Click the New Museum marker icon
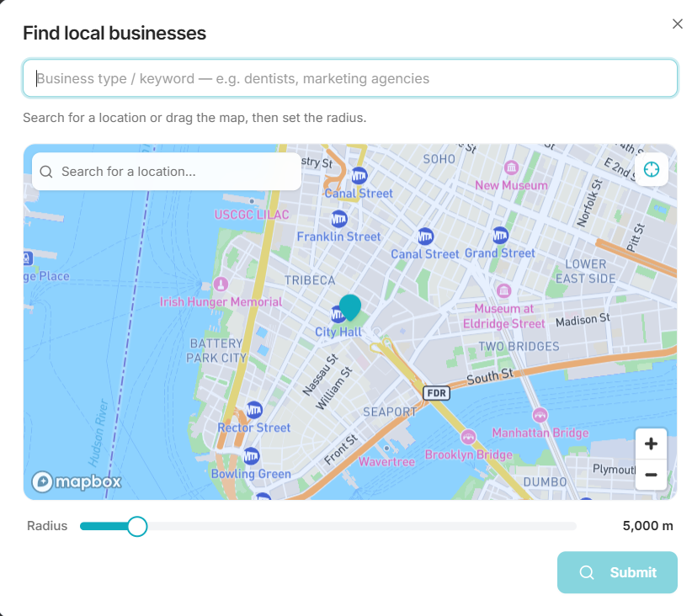 pos(511,167)
